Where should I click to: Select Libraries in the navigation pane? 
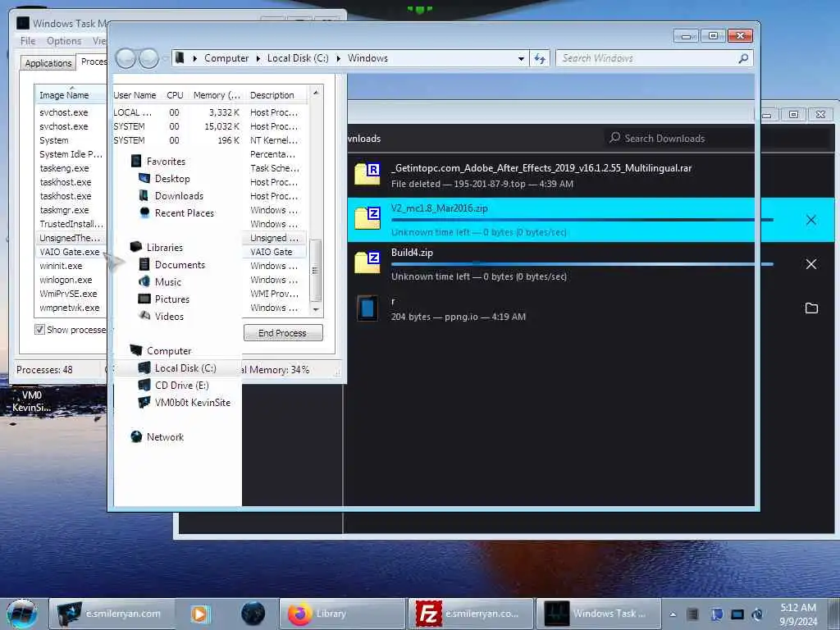click(164, 248)
